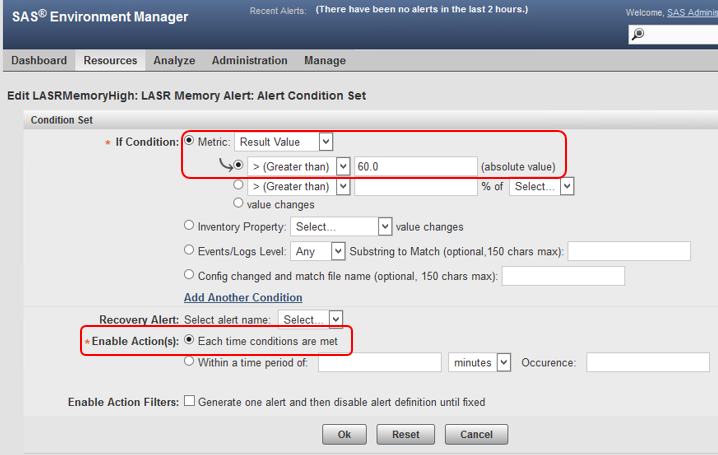Click the Cancel button
The width and height of the screenshot is (718, 455).
click(476, 434)
